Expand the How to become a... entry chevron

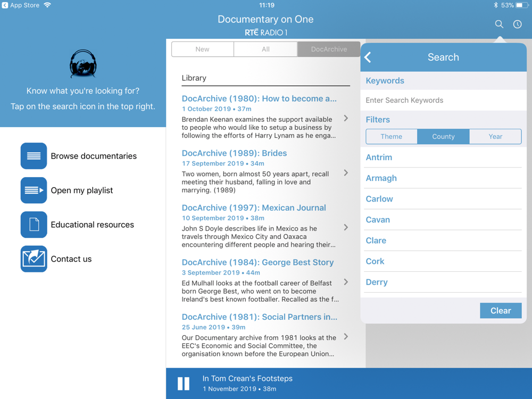point(346,118)
